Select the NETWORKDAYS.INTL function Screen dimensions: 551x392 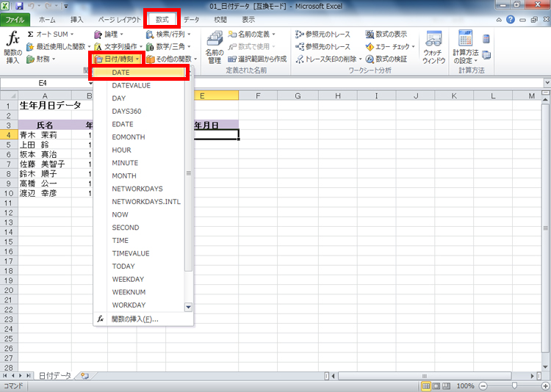click(x=139, y=202)
